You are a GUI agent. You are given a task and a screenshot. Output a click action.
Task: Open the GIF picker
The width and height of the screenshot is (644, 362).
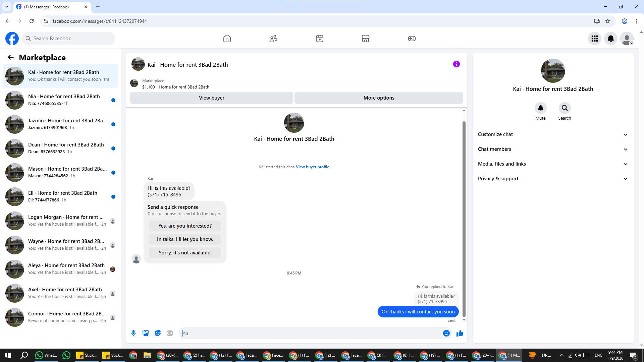tap(170, 333)
